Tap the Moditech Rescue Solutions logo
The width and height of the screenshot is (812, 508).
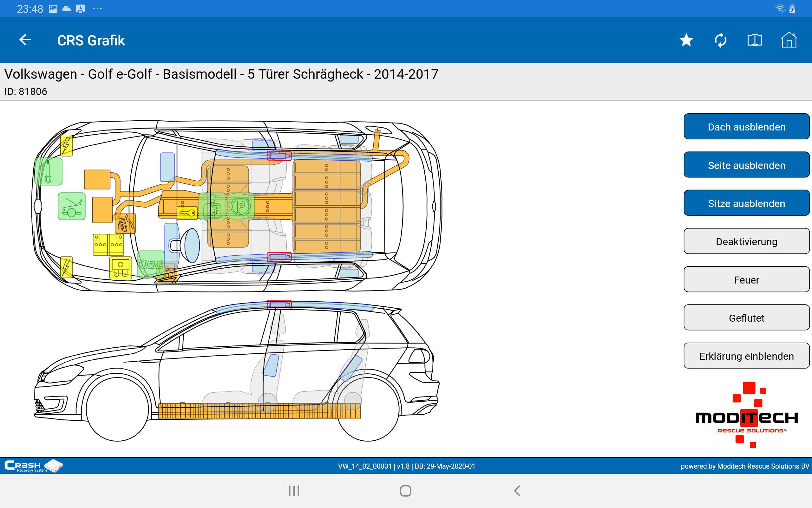747,415
